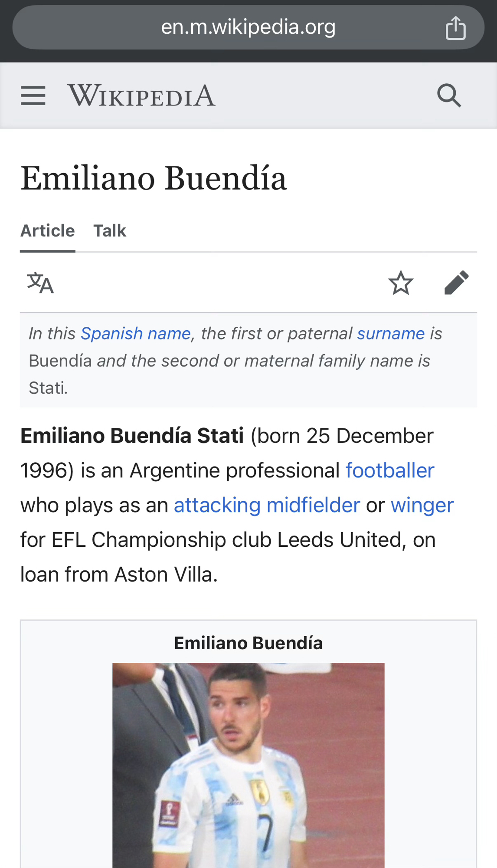
Task: Tap the browser share icon
Action: coord(455,28)
